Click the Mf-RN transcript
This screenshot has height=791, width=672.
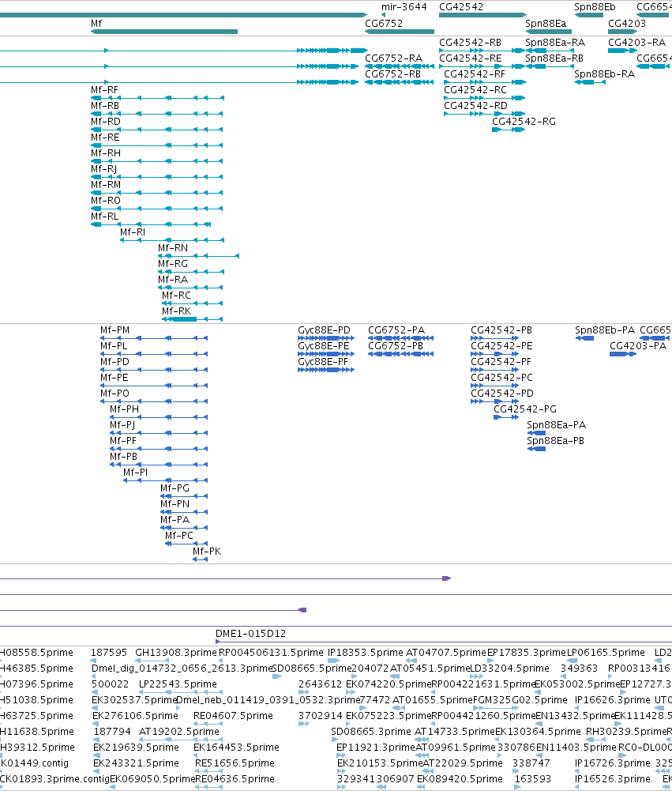point(199,256)
